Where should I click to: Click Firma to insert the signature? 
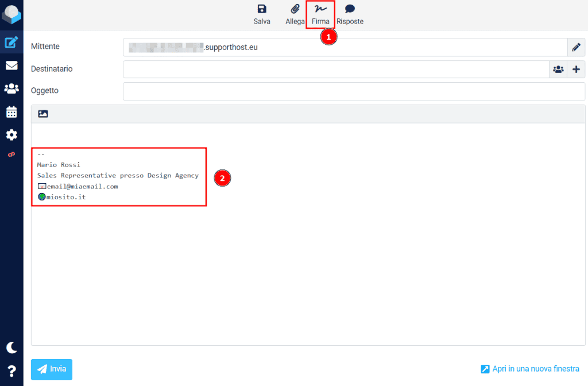click(320, 14)
